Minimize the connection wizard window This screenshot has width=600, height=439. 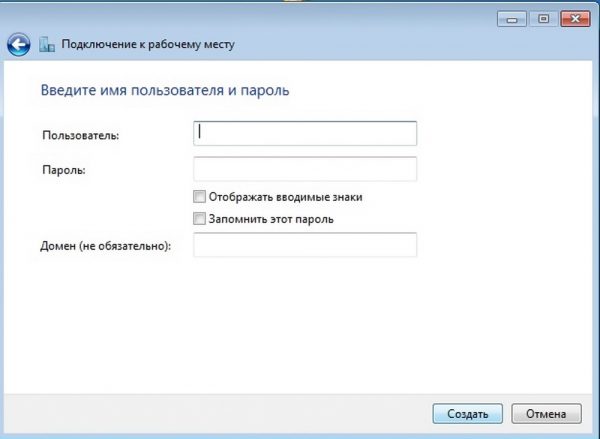coord(512,19)
